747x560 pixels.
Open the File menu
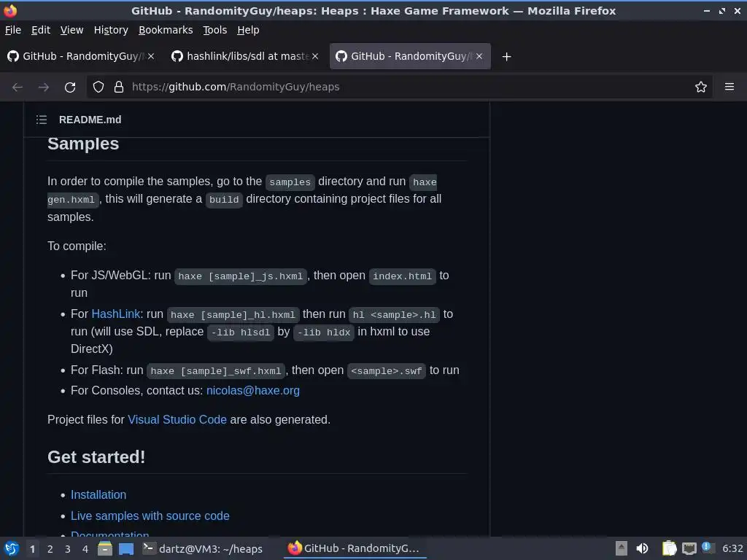[13, 30]
